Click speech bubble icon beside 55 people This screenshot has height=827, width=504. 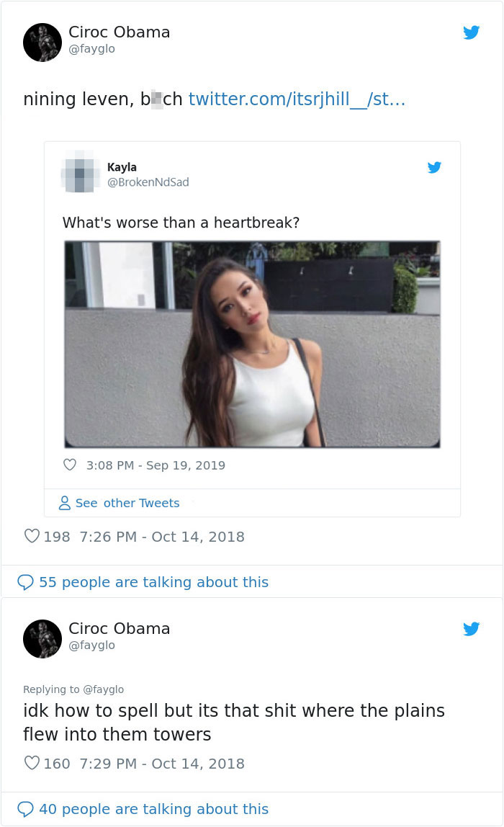[x=25, y=582]
